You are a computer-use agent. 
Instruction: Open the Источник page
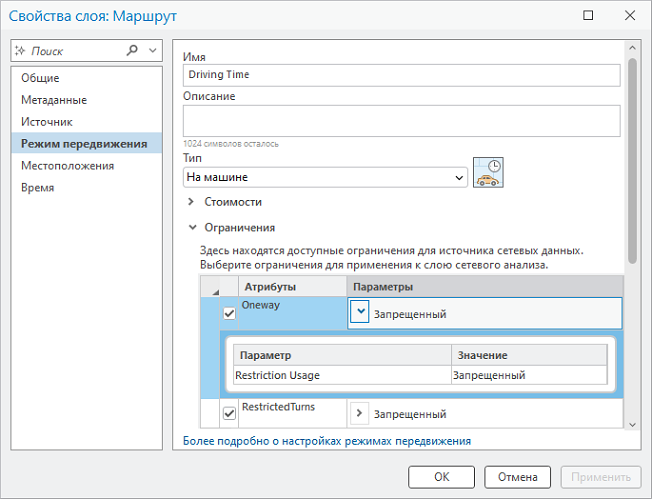47,122
